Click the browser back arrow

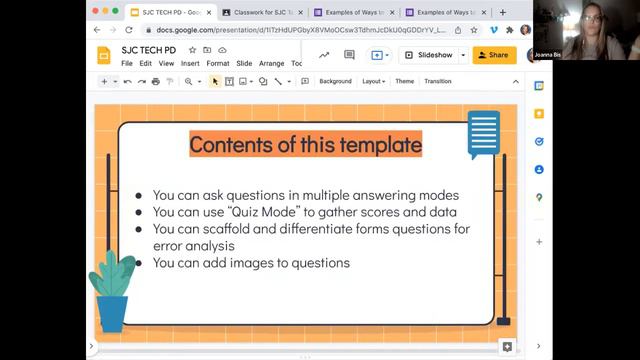click(97, 30)
